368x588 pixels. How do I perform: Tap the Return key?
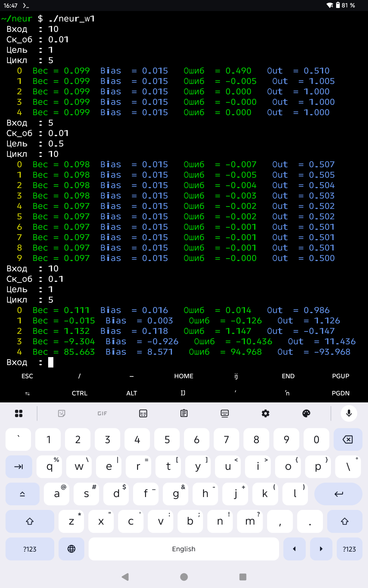(x=339, y=494)
